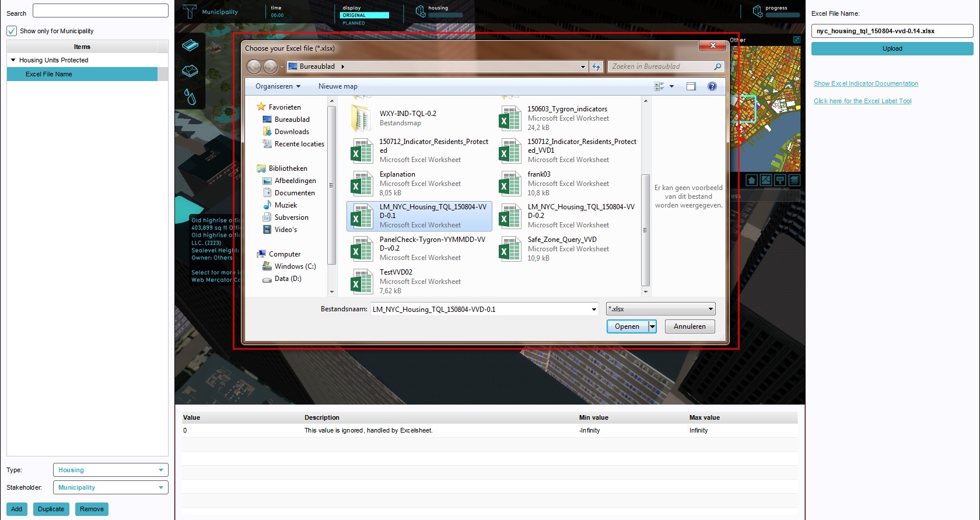The width and height of the screenshot is (980, 520).
Task: Open the Stakeholder dropdown showing Municipality
Action: [110, 487]
